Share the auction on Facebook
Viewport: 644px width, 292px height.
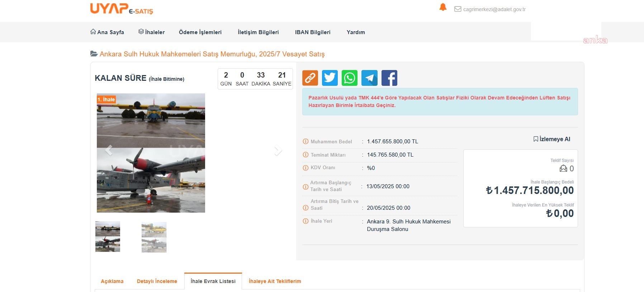[x=389, y=78]
